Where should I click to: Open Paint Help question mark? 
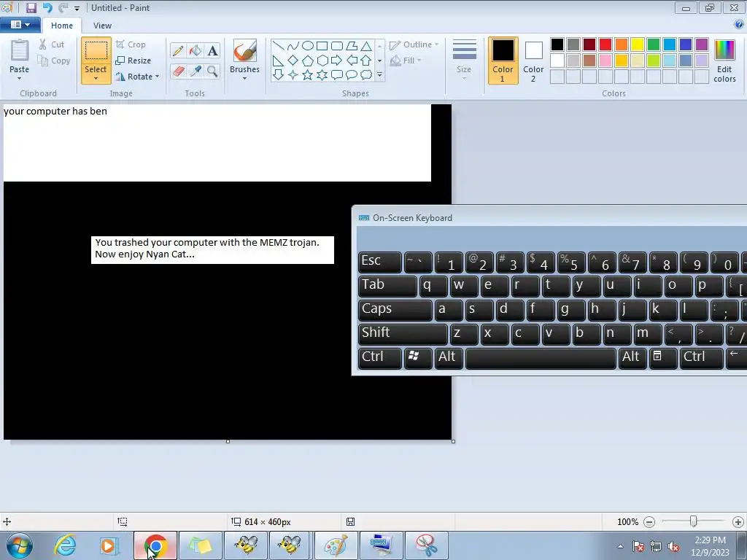pos(740,25)
